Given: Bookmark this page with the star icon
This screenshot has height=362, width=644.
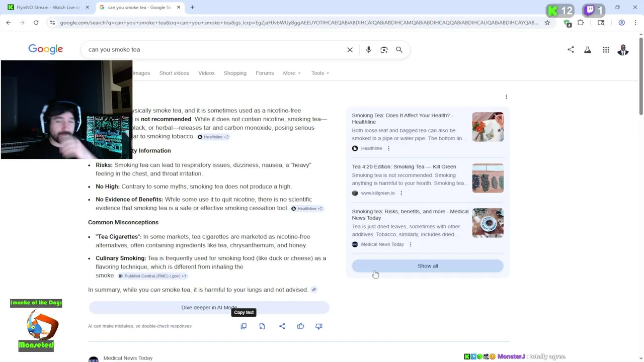Looking at the screenshot, I should [547, 23].
